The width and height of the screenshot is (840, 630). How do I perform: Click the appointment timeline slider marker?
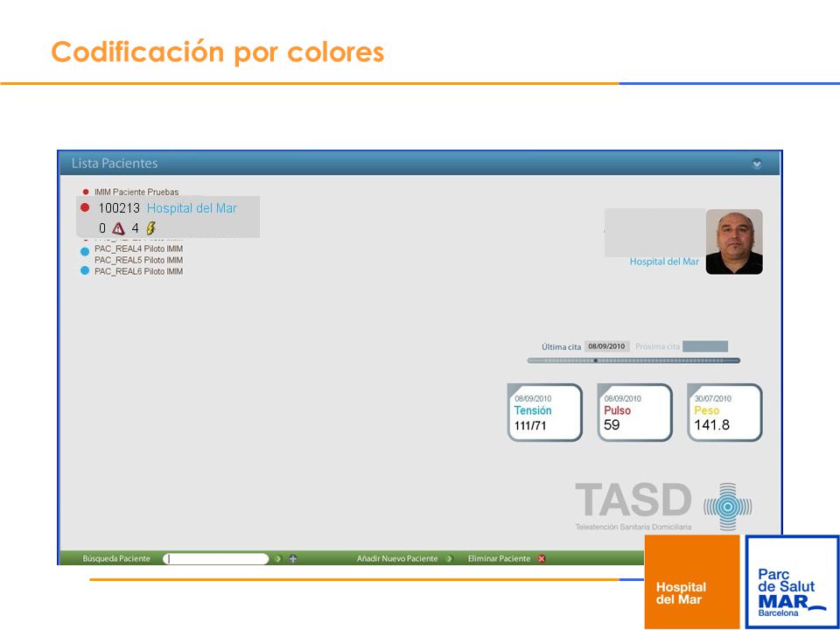(596, 360)
